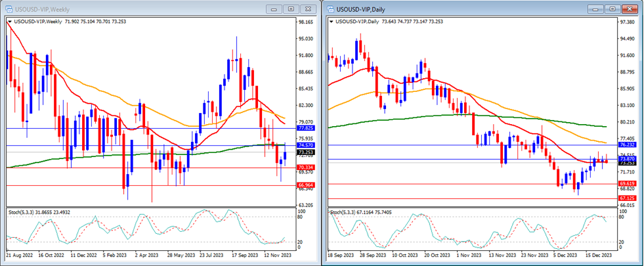Expand the Weekly chart symbol info arrow

10,21
